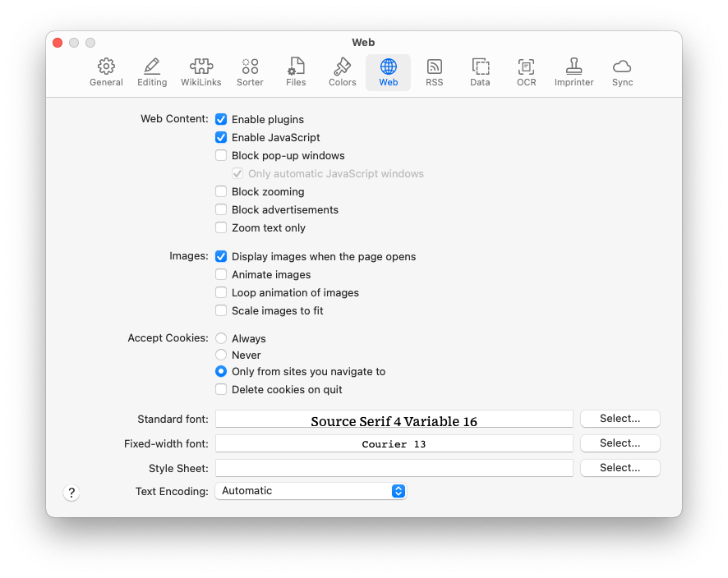Enable Block pop-up windows
Viewport: 728px width, 578px height.
click(x=221, y=156)
